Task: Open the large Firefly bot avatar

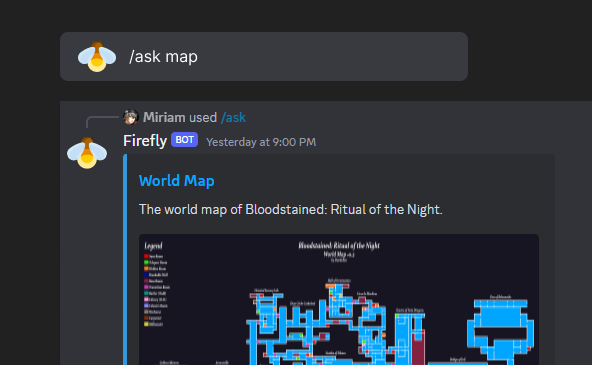Action: pos(87,152)
